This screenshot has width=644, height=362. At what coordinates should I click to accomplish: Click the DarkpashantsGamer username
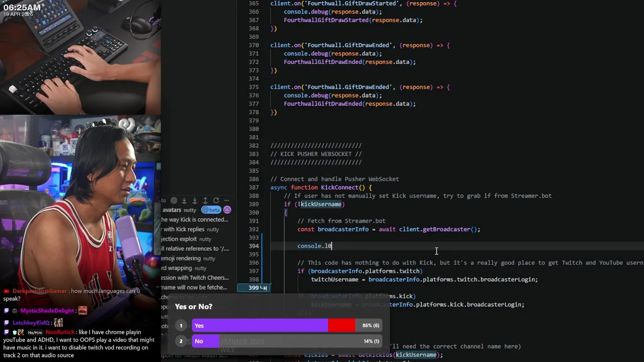click(40, 291)
